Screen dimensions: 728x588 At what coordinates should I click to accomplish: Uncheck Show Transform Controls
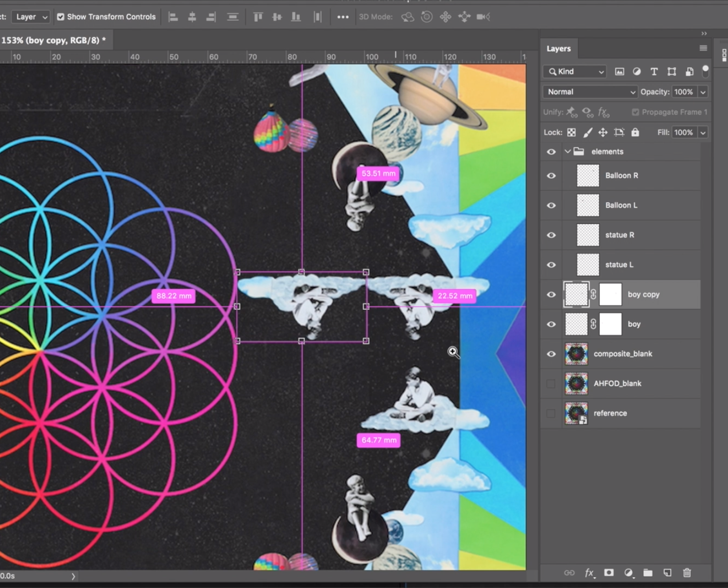61,17
